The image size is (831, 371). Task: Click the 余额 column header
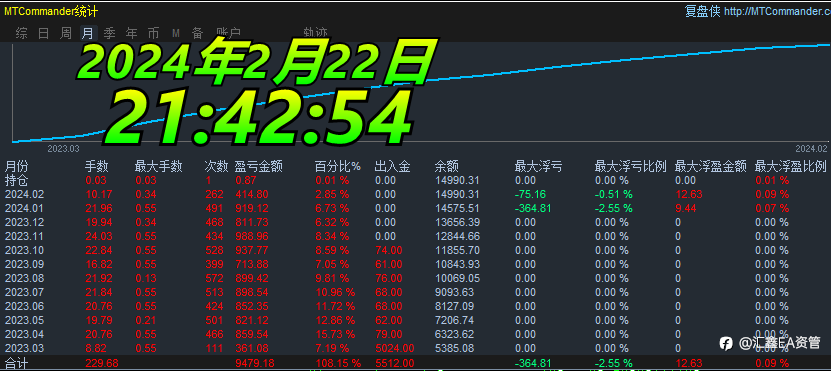[x=446, y=166]
